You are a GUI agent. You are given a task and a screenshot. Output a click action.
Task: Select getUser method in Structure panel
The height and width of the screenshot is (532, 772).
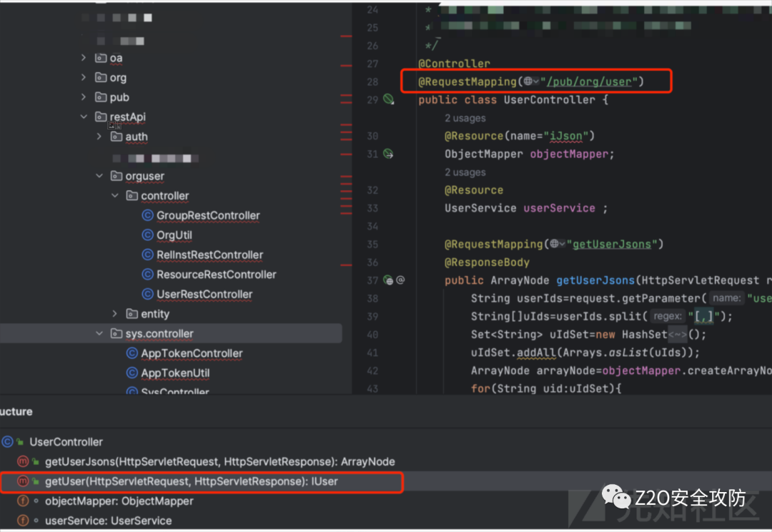click(192, 481)
